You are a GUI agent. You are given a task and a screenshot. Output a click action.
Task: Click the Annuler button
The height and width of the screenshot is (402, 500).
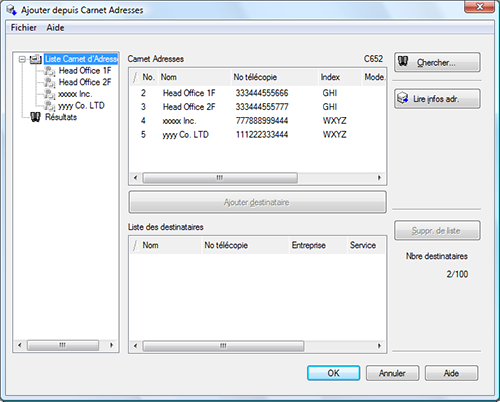point(392,373)
